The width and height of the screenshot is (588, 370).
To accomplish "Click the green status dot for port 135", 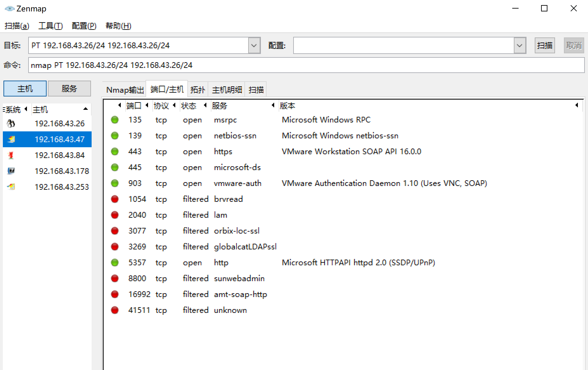I will click(115, 120).
